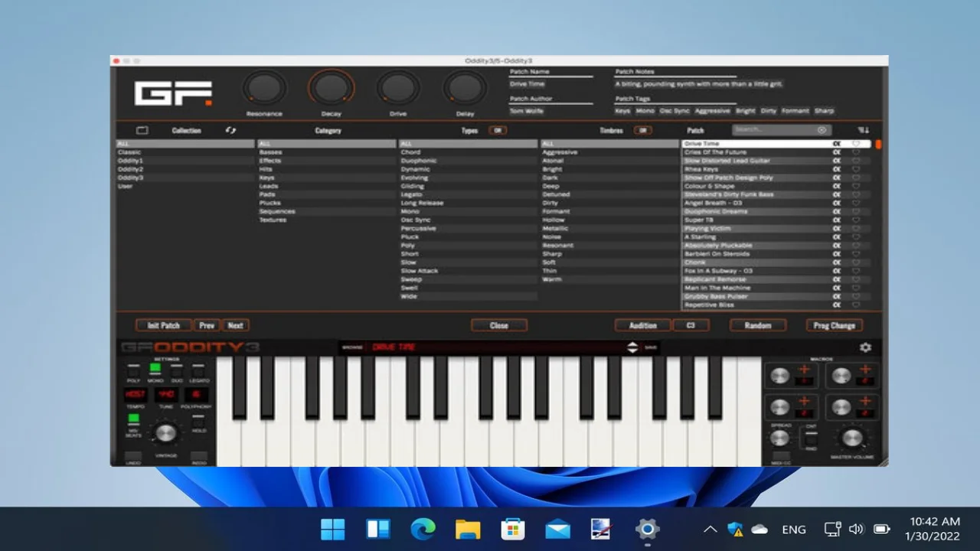Image resolution: width=980 pixels, height=551 pixels.
Task: Open the C3 audition note selector
Action: click(691, 325)
